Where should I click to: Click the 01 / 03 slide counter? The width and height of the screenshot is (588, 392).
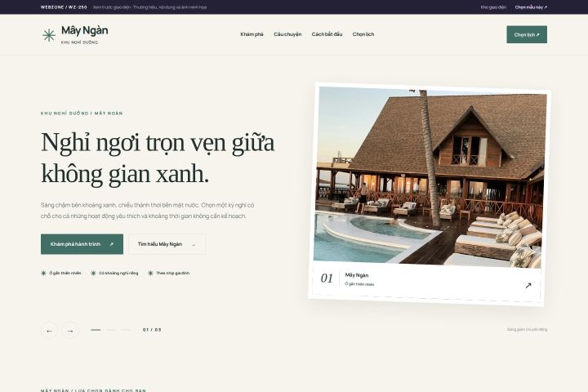pos(152,330)
